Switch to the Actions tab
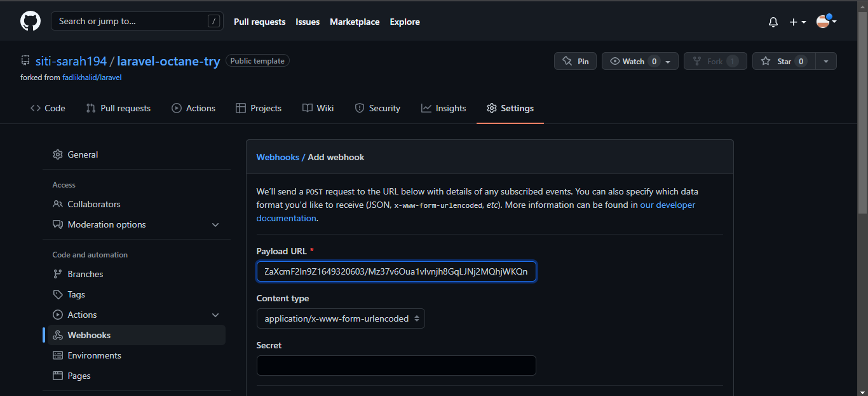 [193, 108]
